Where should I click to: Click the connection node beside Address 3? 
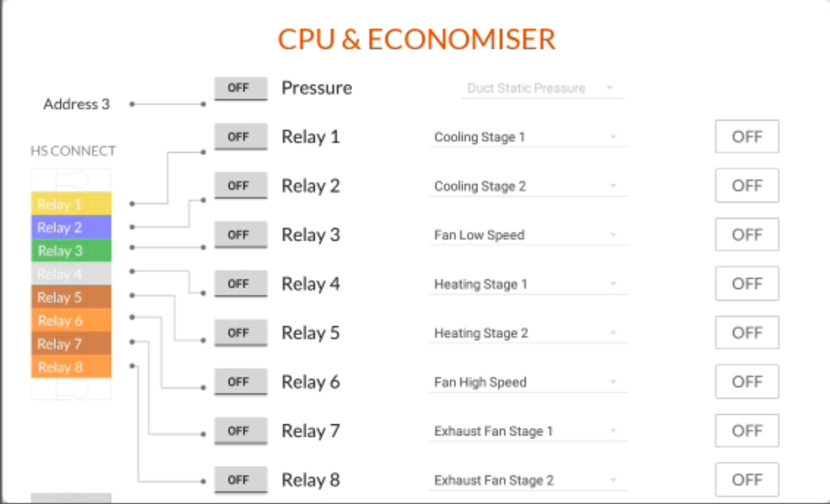click(x=131, y=104)
